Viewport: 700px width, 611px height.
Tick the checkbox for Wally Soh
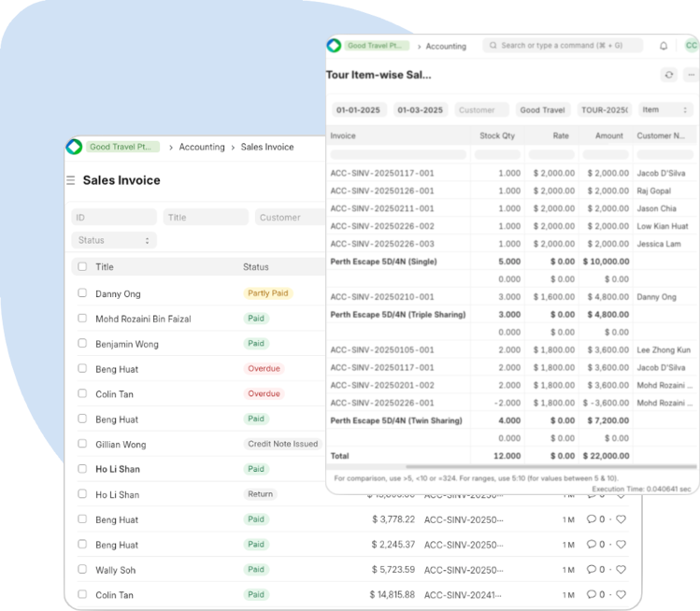82,569
